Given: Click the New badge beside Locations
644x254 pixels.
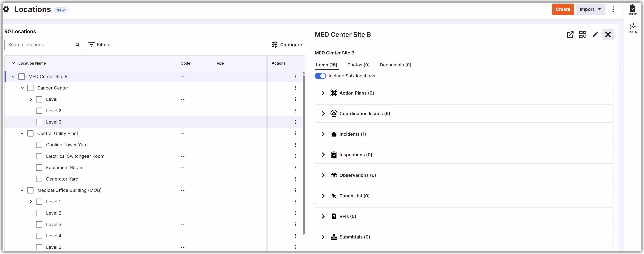Looking at the screenshot, I should pyautogui.click(x=60, y=10).
